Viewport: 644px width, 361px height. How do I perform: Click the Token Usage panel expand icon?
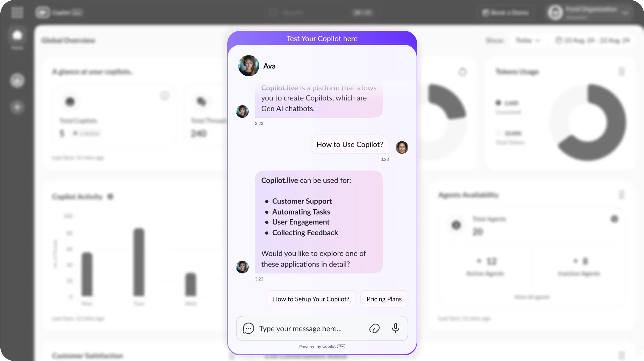coord(622,72)
